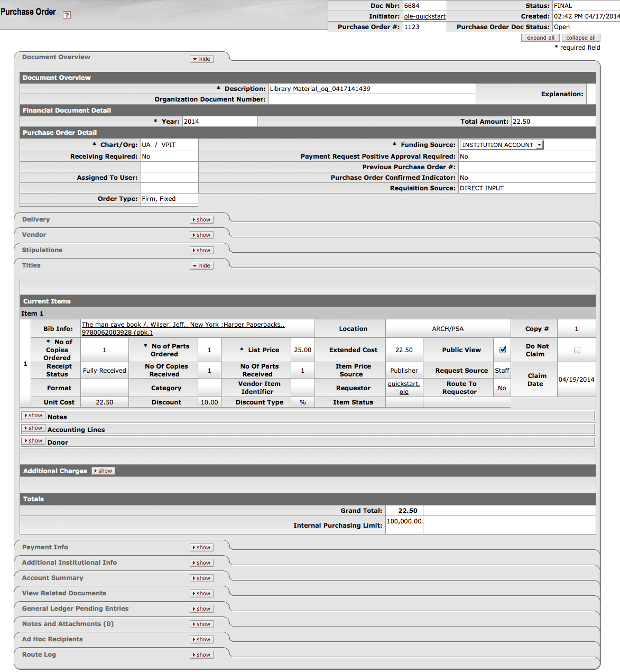Click the Location value ARCH/PSA
The image size is (620, 672).
point(448,329)
